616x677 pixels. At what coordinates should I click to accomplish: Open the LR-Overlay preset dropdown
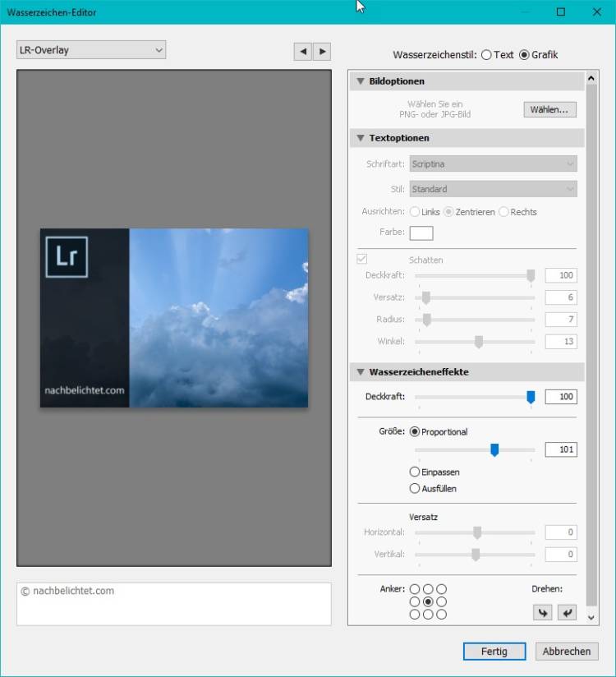[x=91, y=50]
